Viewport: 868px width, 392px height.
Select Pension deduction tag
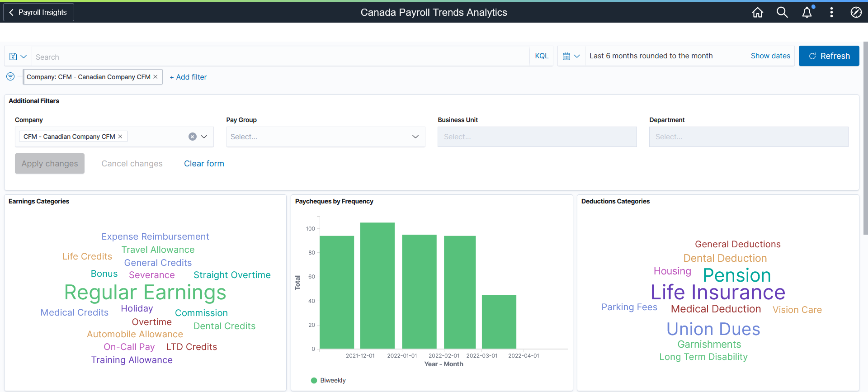(x=737, y=275)
